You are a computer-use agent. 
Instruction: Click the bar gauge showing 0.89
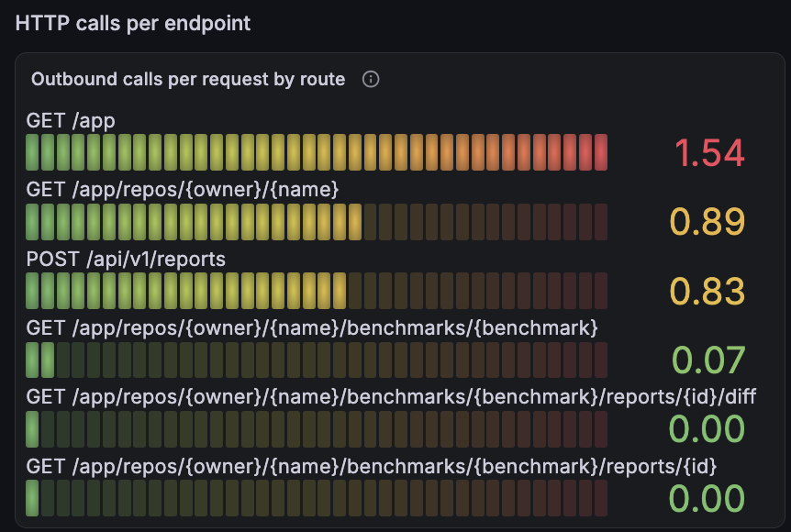coord(317,222)
